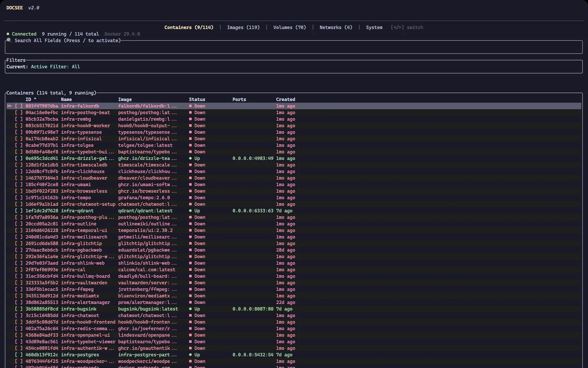
Task: Click Down status icon for infra-clickhouse
Action: tap(190, 171)
